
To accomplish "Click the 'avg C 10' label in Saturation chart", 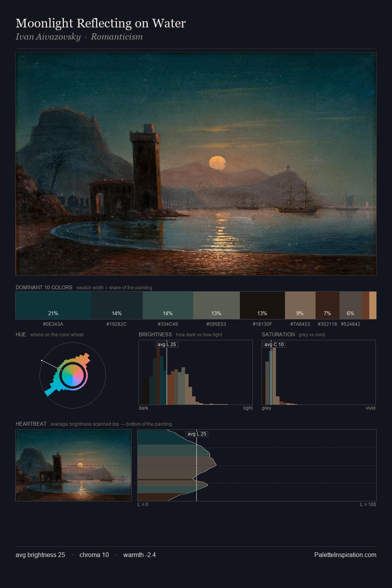I will click(x=274, y=345).
